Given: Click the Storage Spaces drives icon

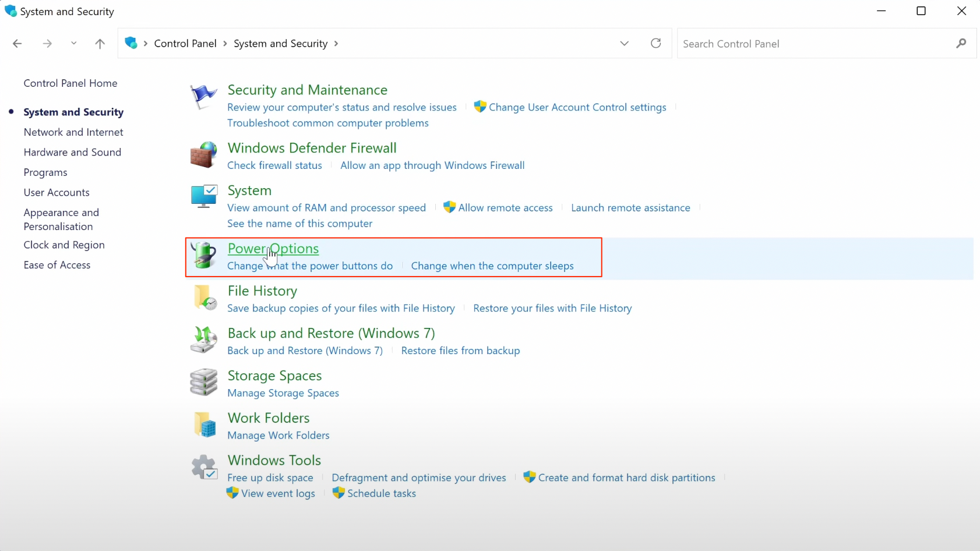Looking at the screenshot, I should coord(204,382).
